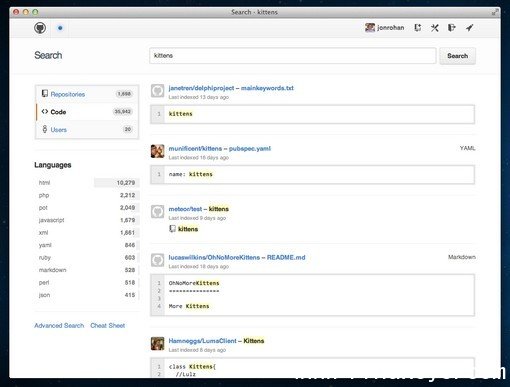Filter results by json language
The width and height of the screenshot is (510, 387).
(x=87, y=295)
